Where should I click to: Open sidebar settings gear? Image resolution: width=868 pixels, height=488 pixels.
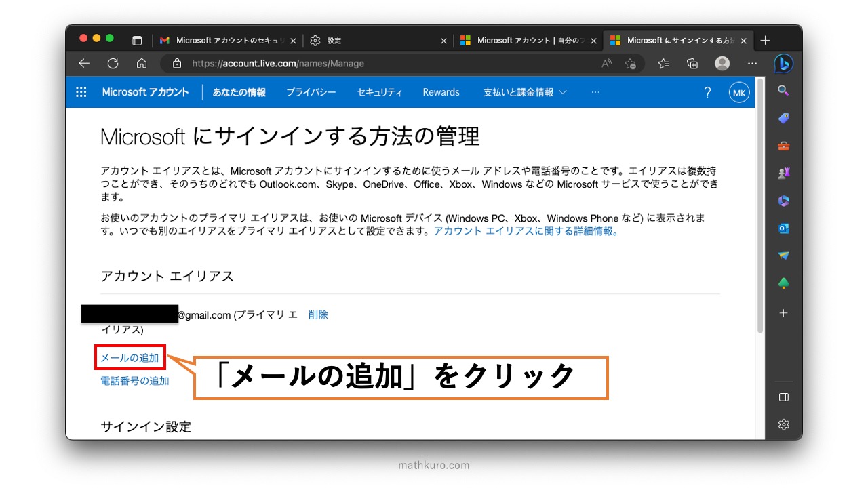click(x=783, y=424)
